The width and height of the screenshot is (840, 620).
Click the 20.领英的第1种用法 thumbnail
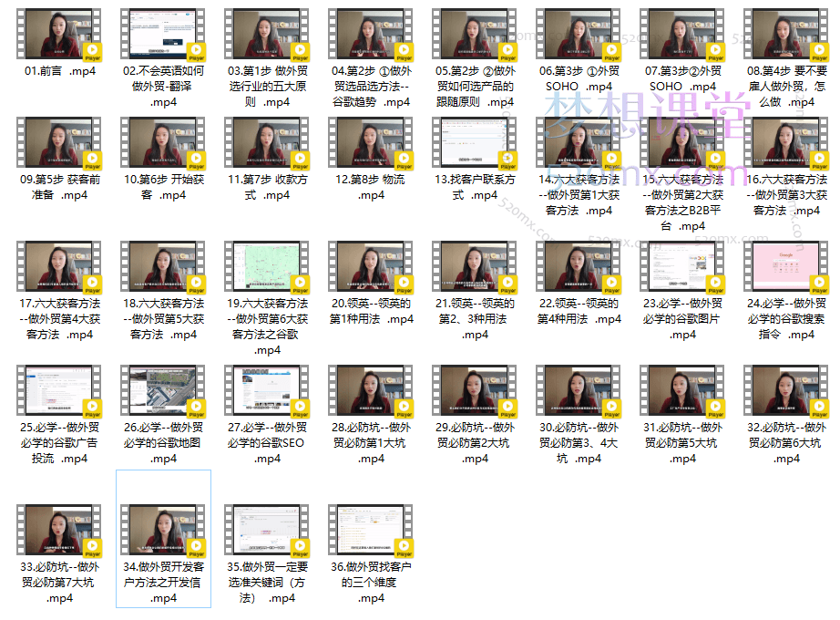pyautogui.click(x=371, y=267)
